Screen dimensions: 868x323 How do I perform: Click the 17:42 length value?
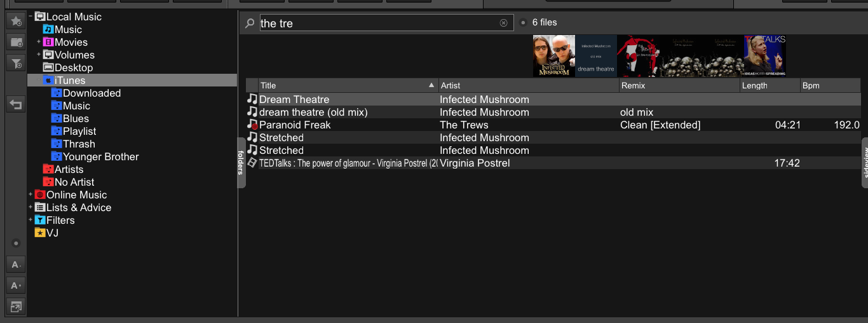(787, 163)
